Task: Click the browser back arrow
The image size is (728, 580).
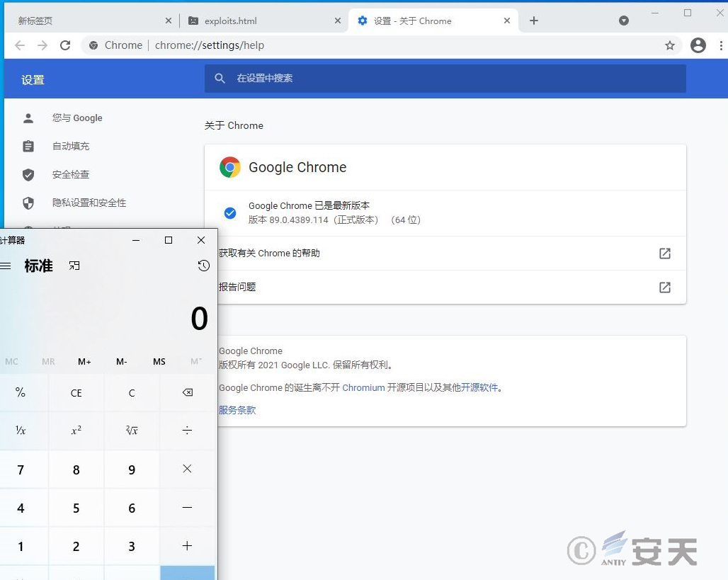Action: point(20,45)
